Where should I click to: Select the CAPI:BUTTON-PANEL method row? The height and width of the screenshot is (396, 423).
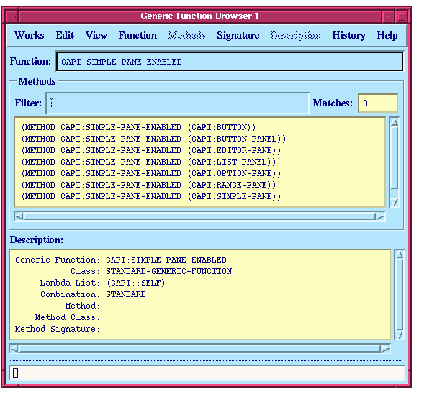[x=153, y=139]
